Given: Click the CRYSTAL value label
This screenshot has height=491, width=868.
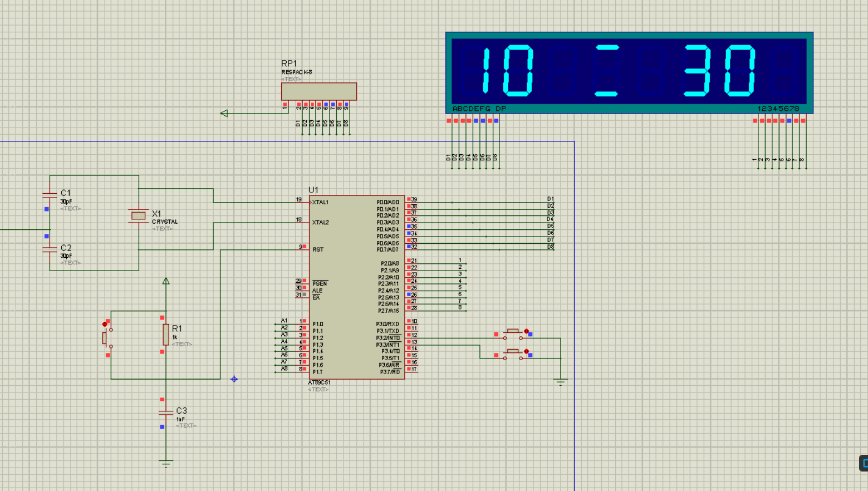Looking at the screenshot, I should point(165,222).
